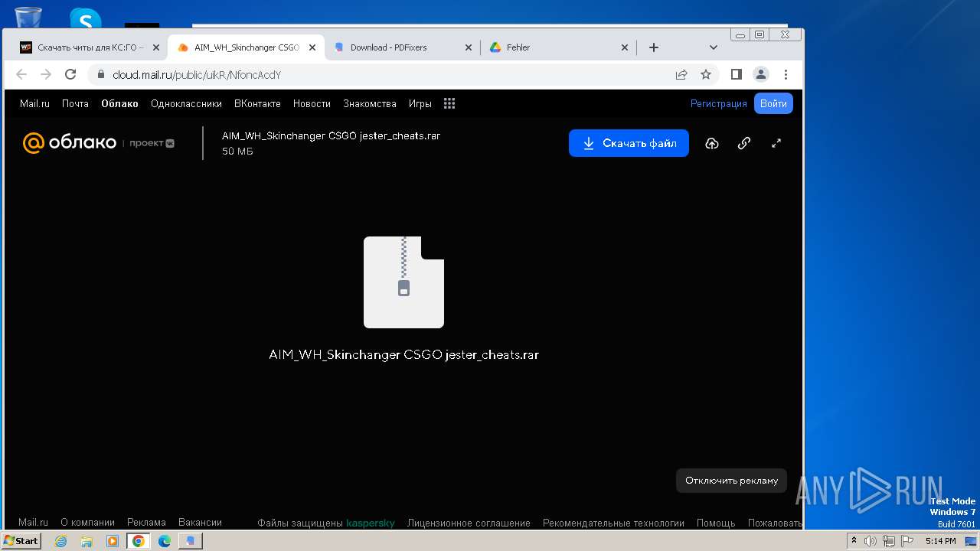
Task: Save file to cloud icon
Action: click(x=712, y=143)
